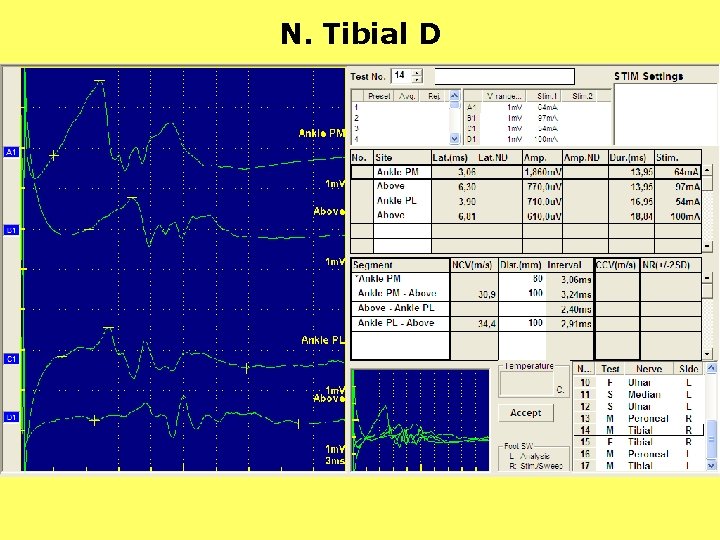720x540 pixels.
Task: Select test 15 F Tibial R
Action: 638,442
